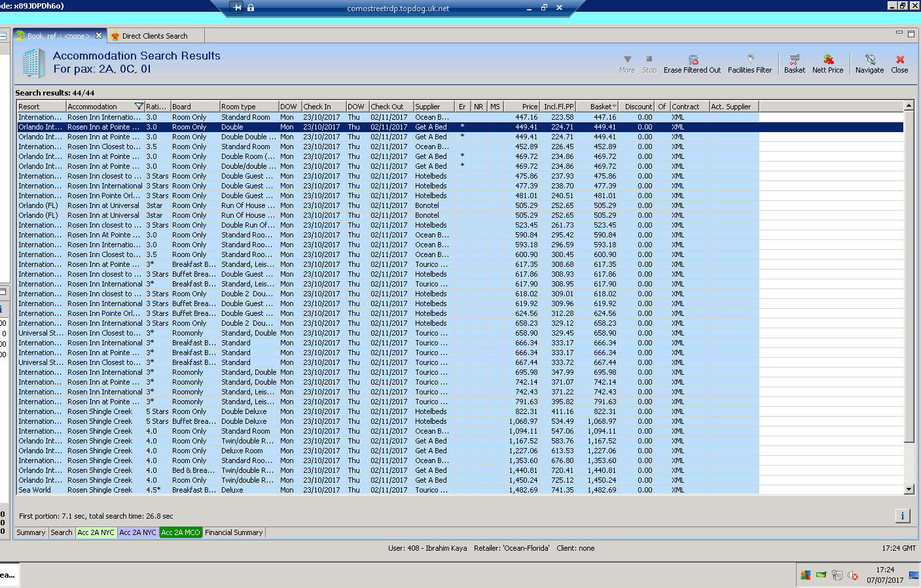
Task: Close the Book. ref. tab
Action: pyautogui.click(x=99, y=35)
